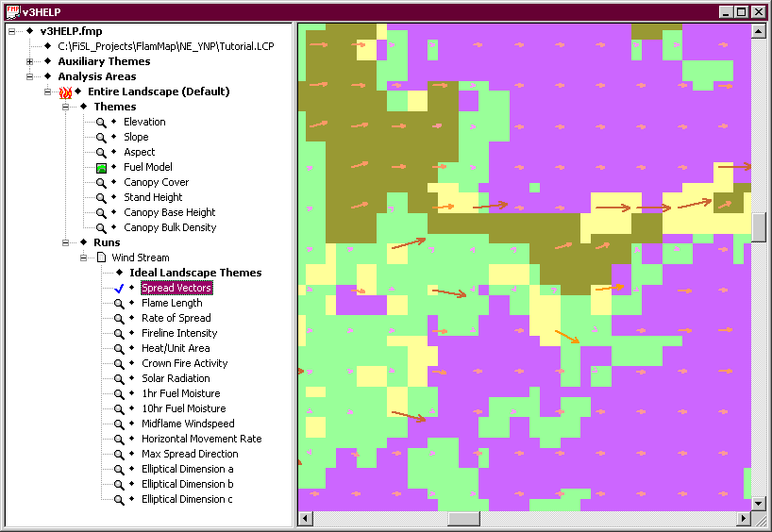This screenshot has height=532, width=772.
Task: Minimize the v3HELP window
Action: (x=726, y=12)
